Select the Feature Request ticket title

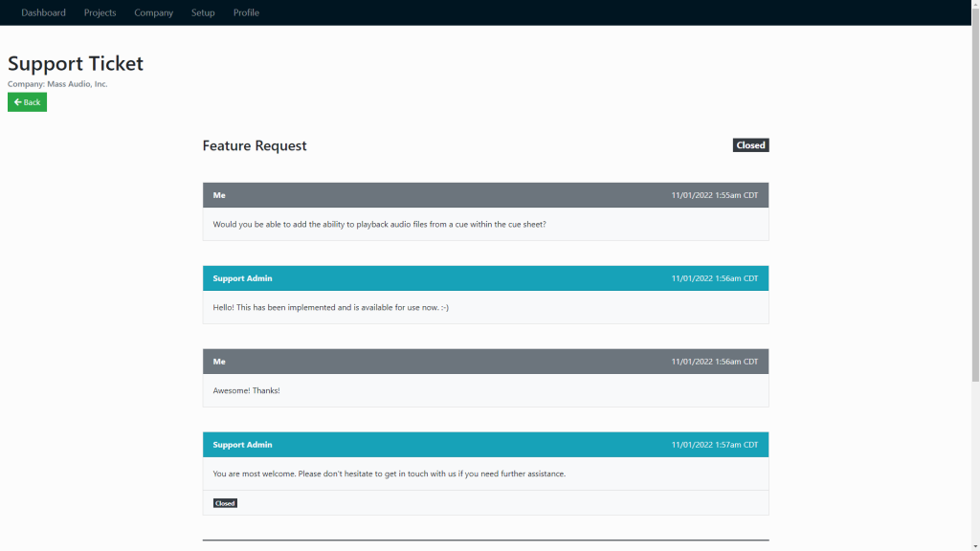point(253,145)
